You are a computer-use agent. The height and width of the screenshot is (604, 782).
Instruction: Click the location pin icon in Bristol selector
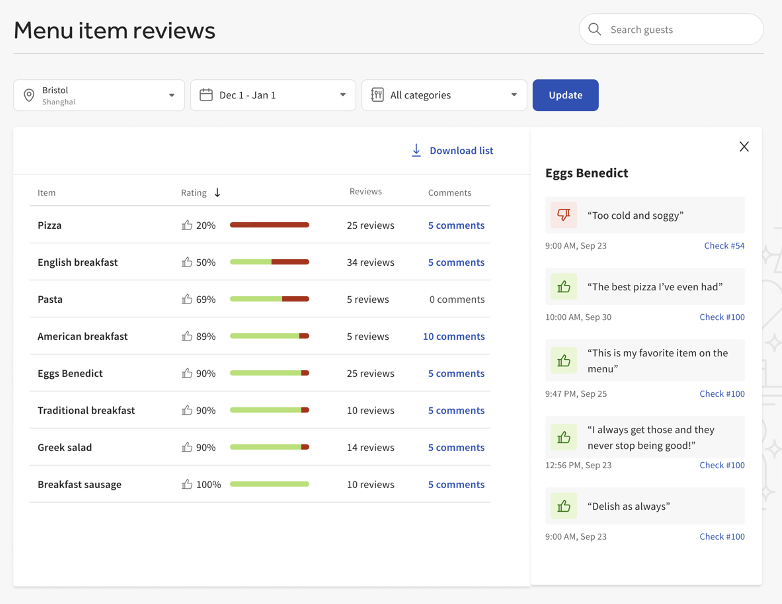pyautogui.click(x=29, y=95)
